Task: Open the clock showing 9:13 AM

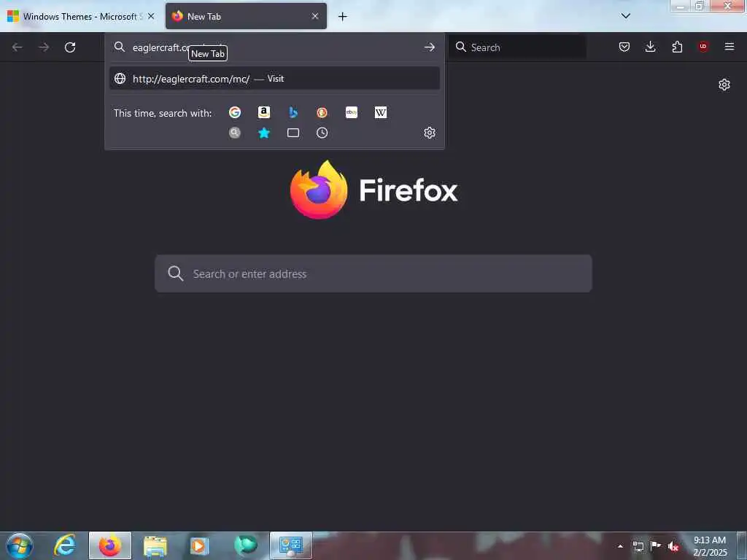Action: click(x=710, y=546)
